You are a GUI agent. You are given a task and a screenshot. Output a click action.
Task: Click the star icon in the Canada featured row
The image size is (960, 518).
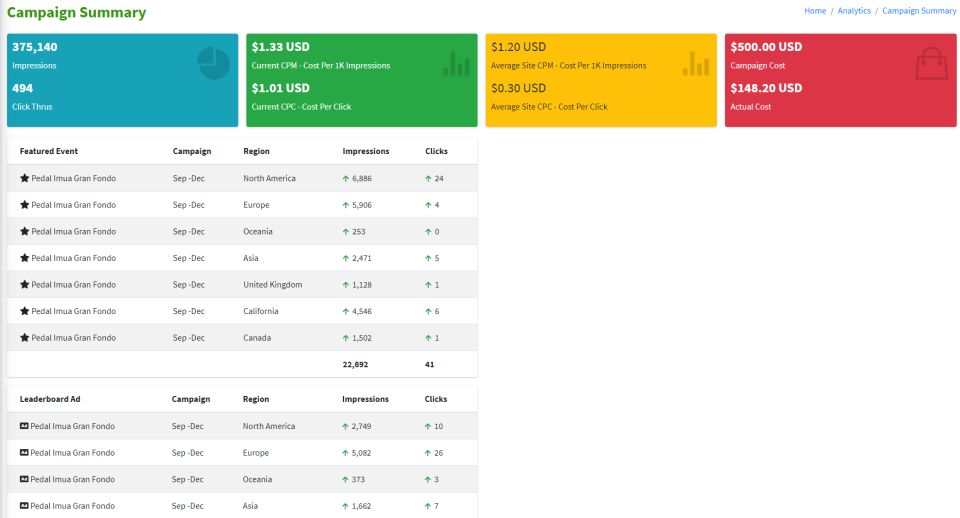click(x=25, y=338)
